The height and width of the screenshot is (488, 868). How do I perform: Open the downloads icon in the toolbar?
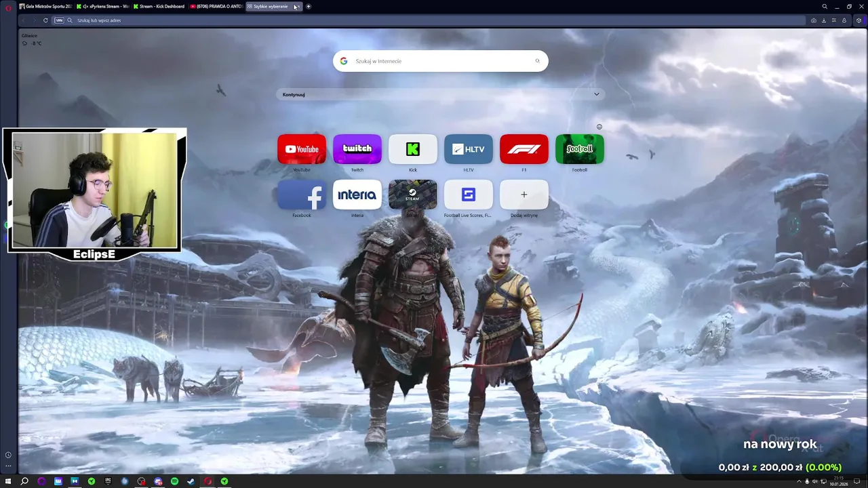tap(824, 20)
